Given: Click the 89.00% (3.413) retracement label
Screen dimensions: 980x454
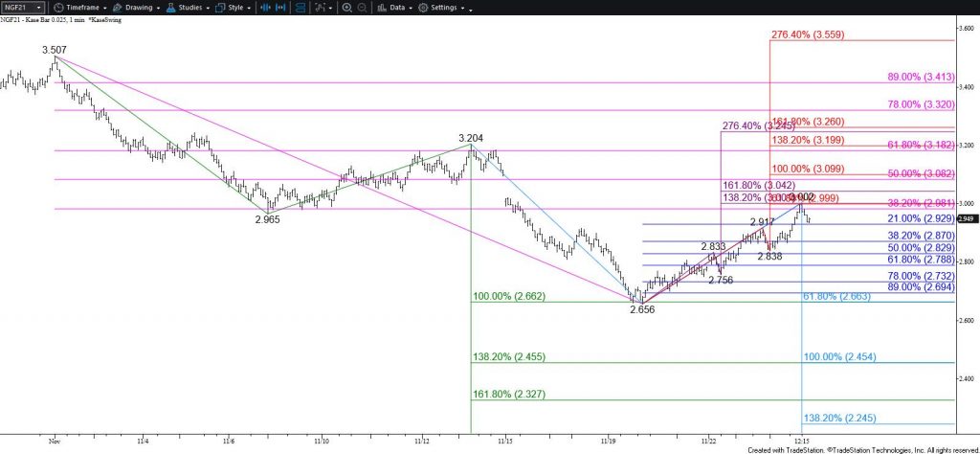Looking at the screenshot, I should (921, 77).
